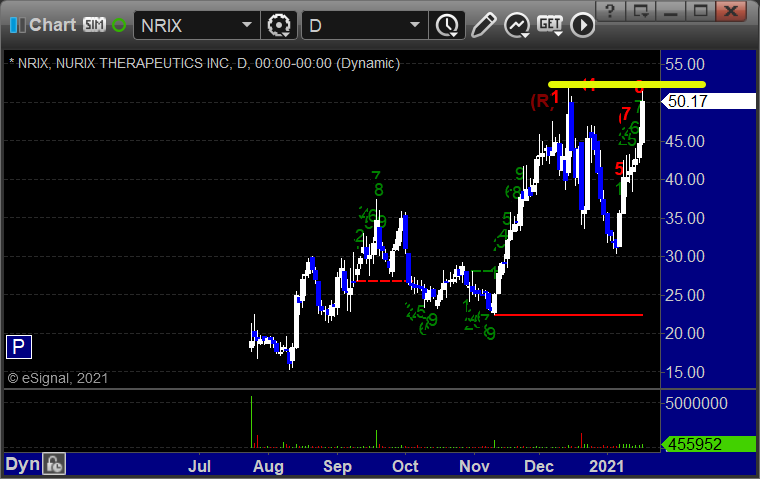Image resolution: width=760 pixels, height=479 pixels.
Task: Click the green volume label 455952
Action: (709, 444)
